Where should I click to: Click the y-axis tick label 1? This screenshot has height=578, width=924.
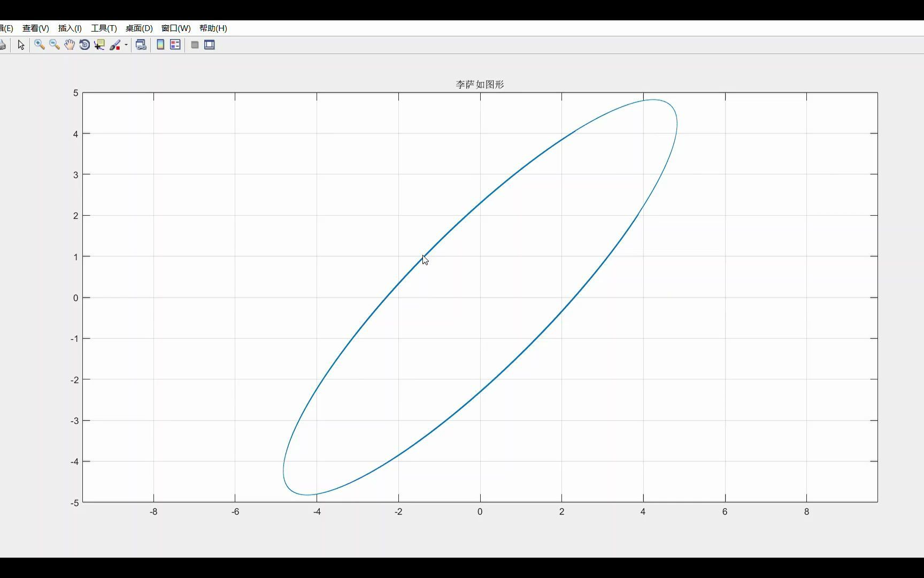pyautogui.click(x=76, y=257)
